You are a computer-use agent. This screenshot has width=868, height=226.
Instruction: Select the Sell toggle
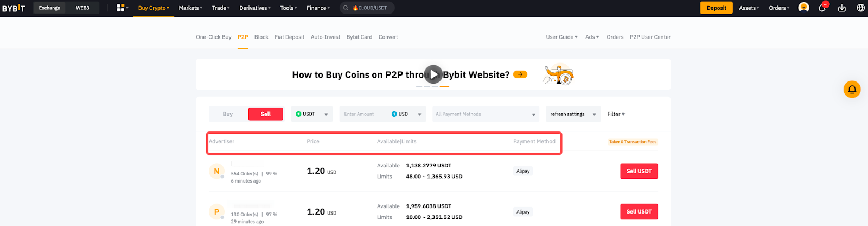tap(265, 114)
